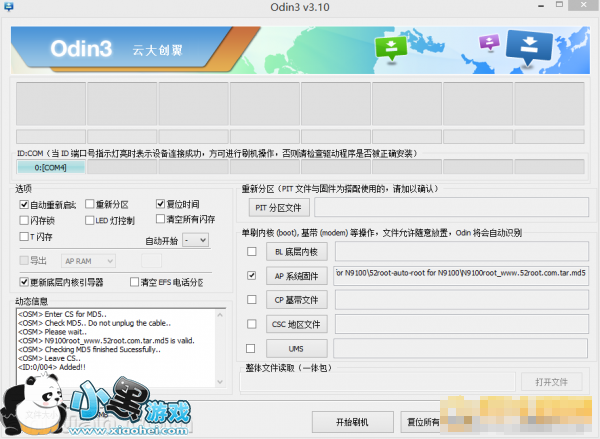The width and height of the screenshot is (600, 439).
Task: Click the CP file path field
Action: click(x=462, y=300)
